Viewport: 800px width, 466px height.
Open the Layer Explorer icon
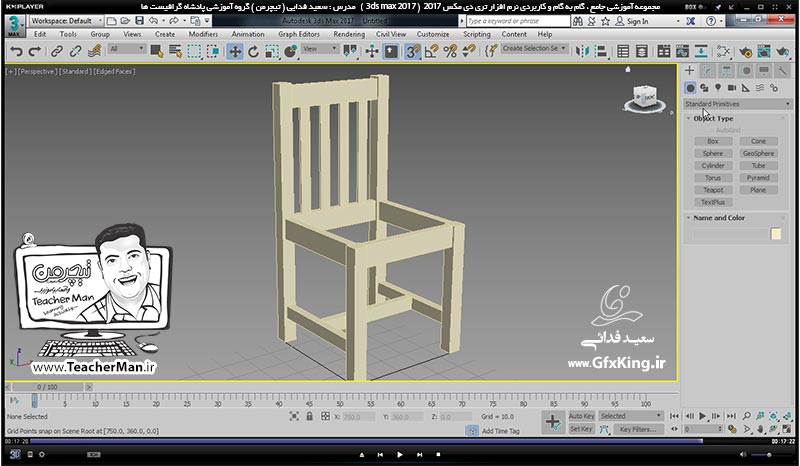click(x=642, y=51)
